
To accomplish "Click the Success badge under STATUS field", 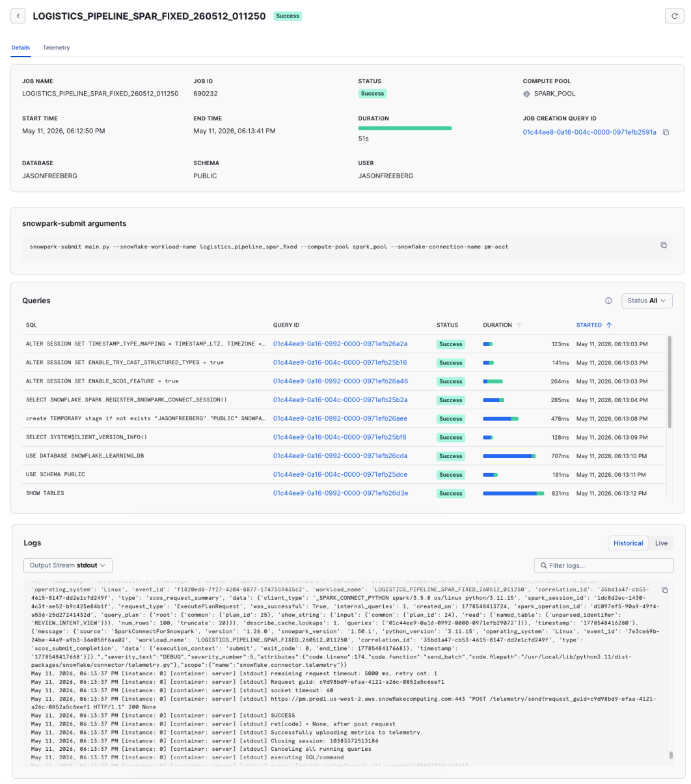I will (372, 94).
